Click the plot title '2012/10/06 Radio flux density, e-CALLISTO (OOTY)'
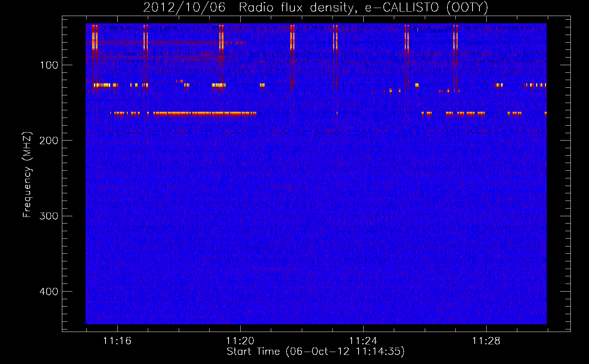Viewport: 589px width, 364px height. [x=316, y=8]
